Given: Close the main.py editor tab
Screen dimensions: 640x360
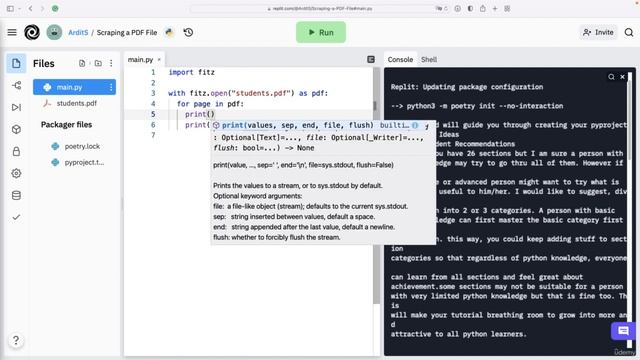Looking at the screenshot, I should tap(159, 60).
